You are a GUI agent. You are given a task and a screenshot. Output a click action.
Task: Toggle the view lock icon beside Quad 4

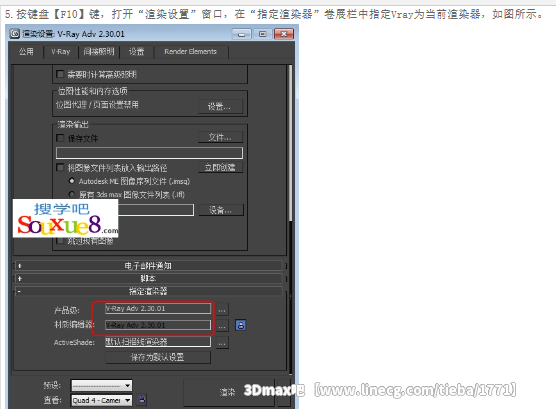(142, 400)
